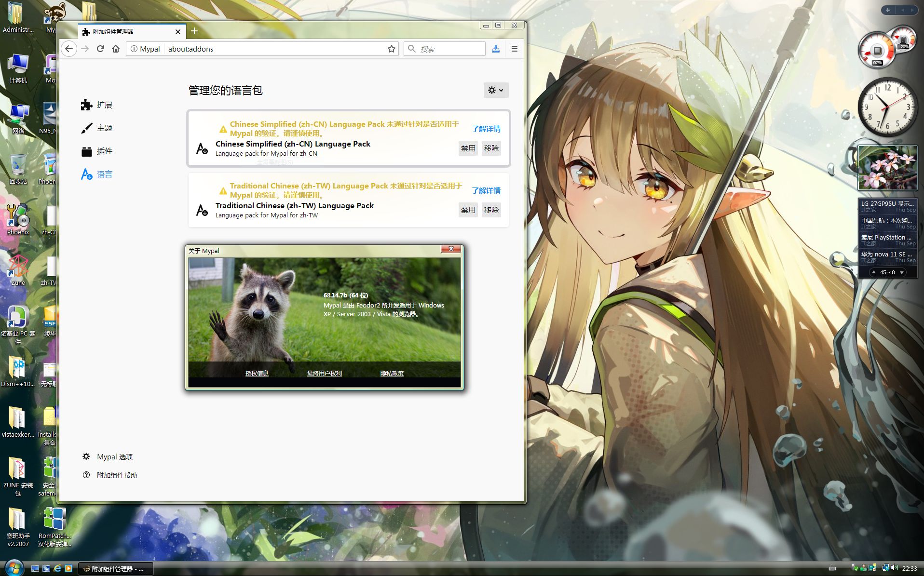
Task: Click Show Desktop in quick launch
Action: point(35,569)
